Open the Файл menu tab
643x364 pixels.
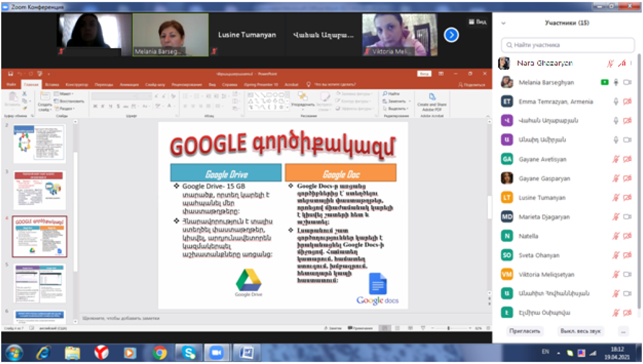[x=11, y=85]
